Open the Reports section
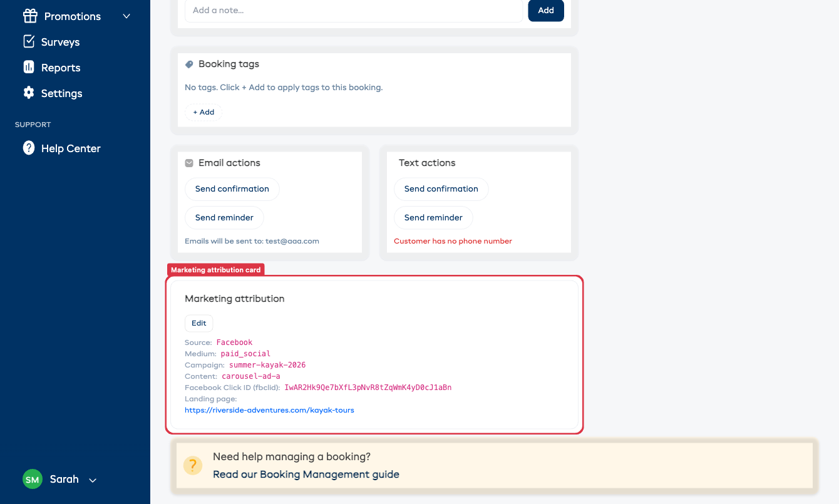Image resolution: width=839 pixels, height=504 pixels. pyautogui.click(x=61, y=68)
